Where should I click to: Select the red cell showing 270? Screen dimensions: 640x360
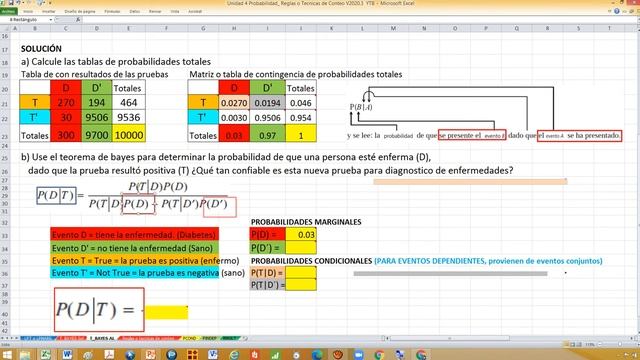pos(66,102)
